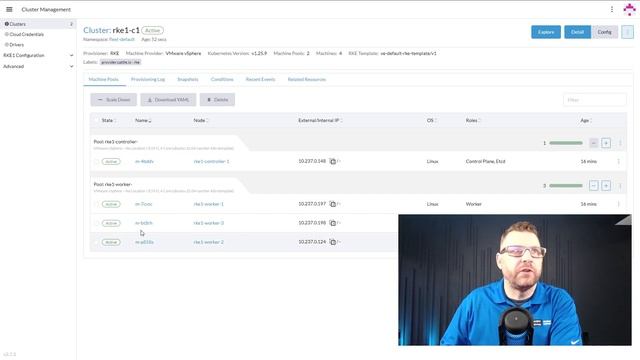Copy the IP 10.237.0.197 to clipboard
Screen dimensions: 640x360
click(x=333, y=204)
